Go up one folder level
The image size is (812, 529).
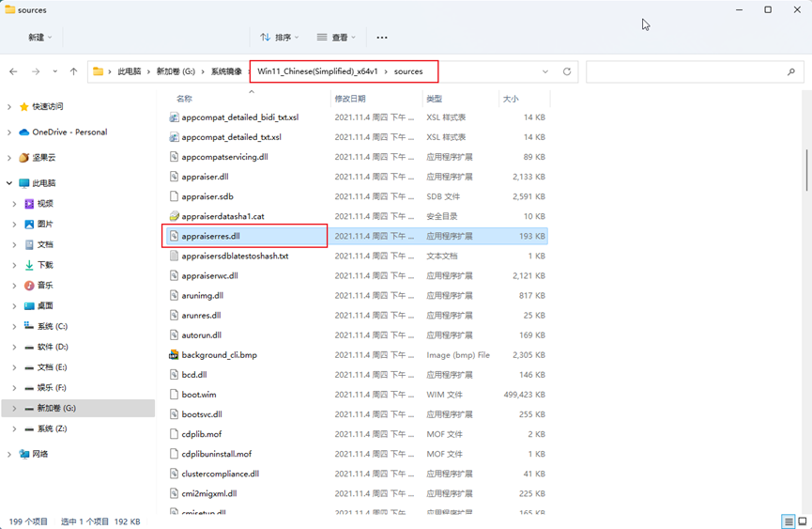(73, 71)
